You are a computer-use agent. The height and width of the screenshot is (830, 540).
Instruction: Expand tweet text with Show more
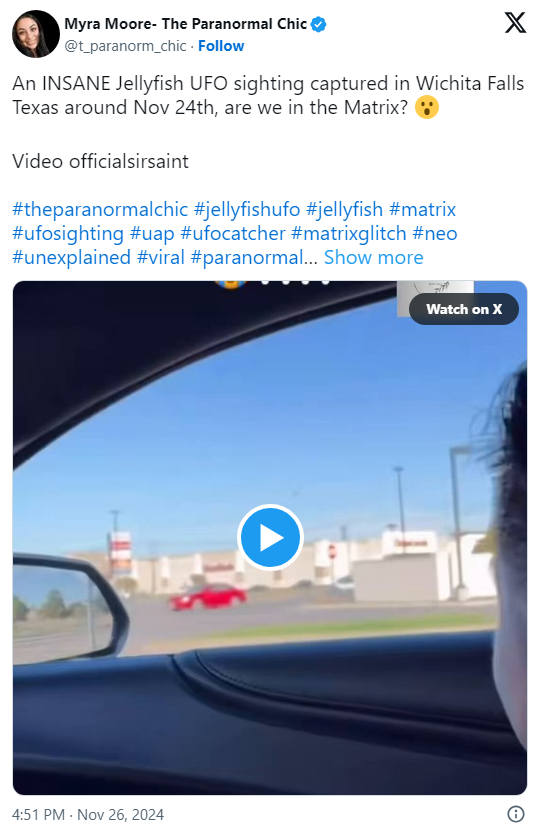(x=374, y=257)
